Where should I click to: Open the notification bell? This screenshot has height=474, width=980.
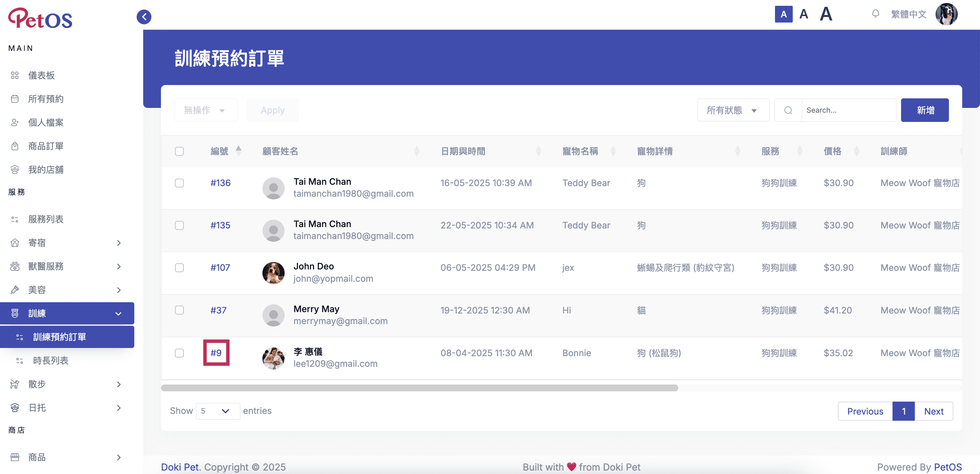tap(875, 14)
